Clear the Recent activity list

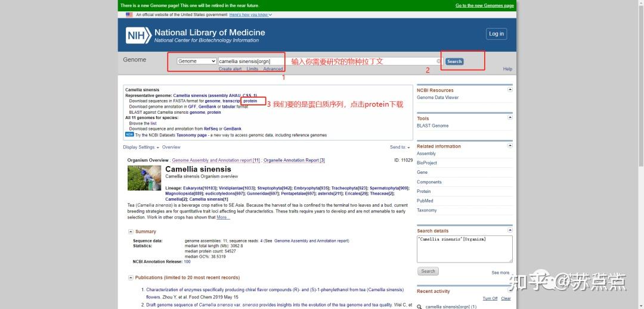506,299
